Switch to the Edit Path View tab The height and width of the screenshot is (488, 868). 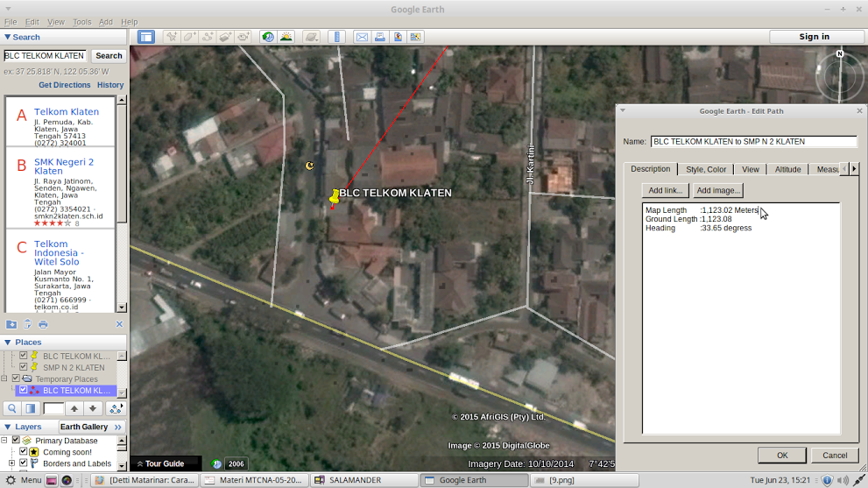pos(751,169)
